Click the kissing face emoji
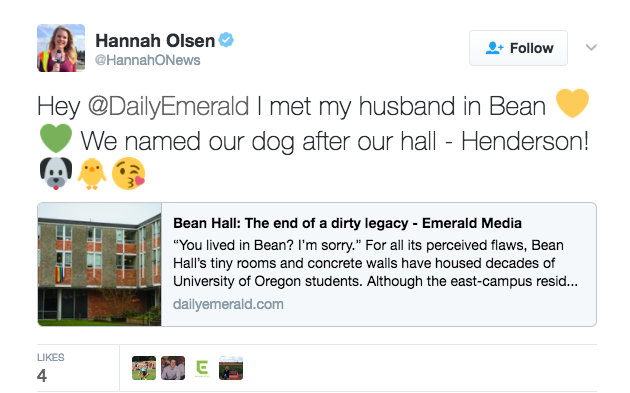This screenshot has width=630, height=393. [x=129, y=173]
